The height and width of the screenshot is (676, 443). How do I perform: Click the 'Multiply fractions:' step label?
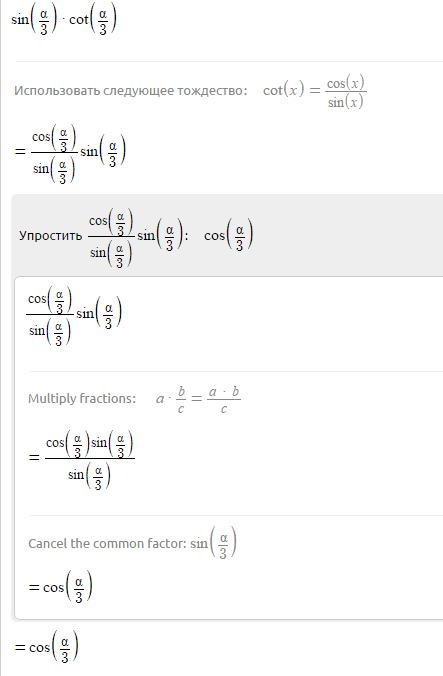click(x=82, y=398)
